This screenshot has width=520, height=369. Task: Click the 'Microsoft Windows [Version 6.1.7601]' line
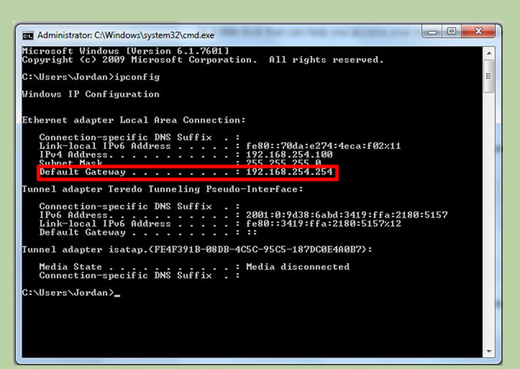click(125, 51)
